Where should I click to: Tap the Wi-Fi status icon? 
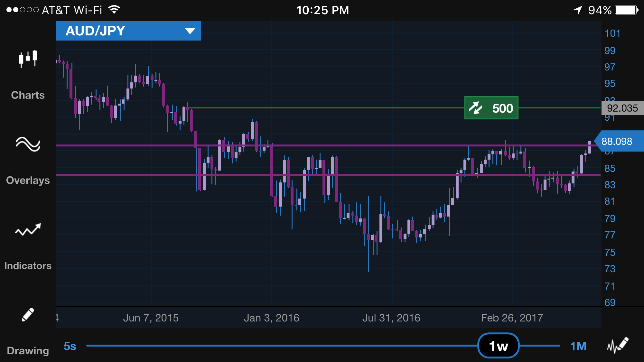tap(114, 10)
